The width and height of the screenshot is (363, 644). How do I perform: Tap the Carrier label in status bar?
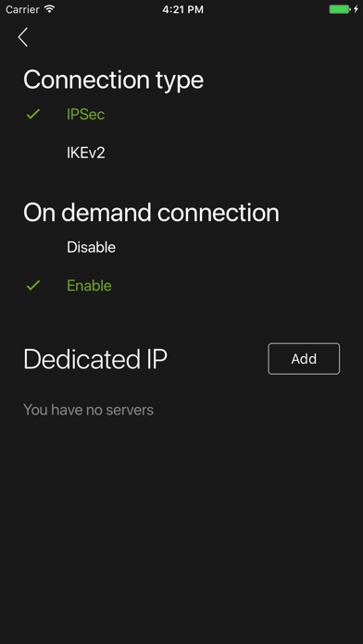(22, 9)
